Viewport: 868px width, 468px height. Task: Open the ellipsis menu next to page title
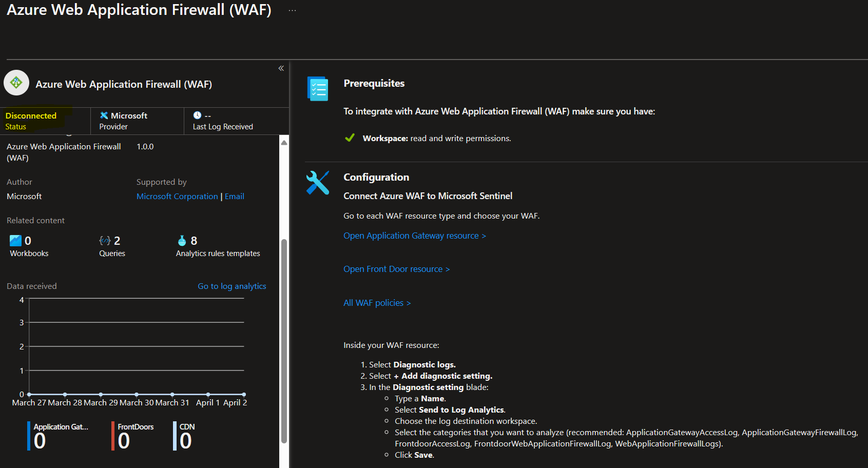(x=292, y=10)
